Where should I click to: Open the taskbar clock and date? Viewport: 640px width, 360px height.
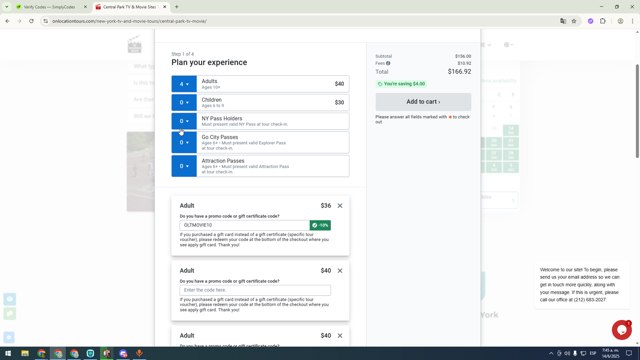pos(611,353)
